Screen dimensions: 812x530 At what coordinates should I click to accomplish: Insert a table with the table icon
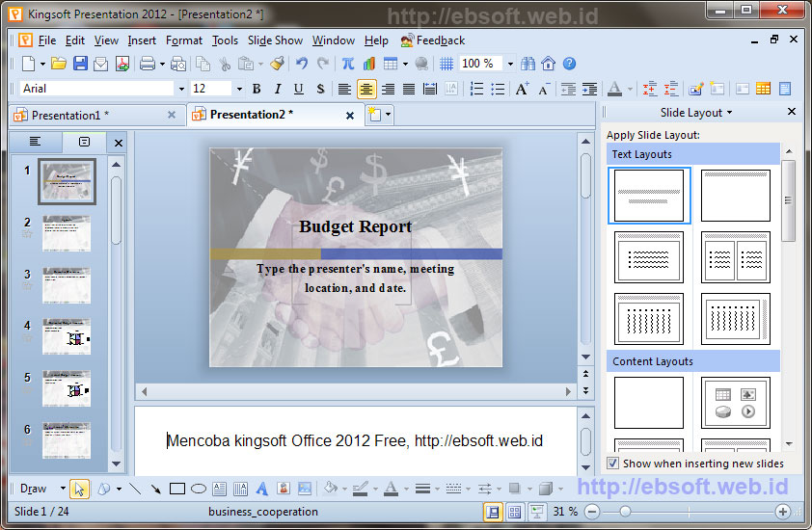coord(391,64)
